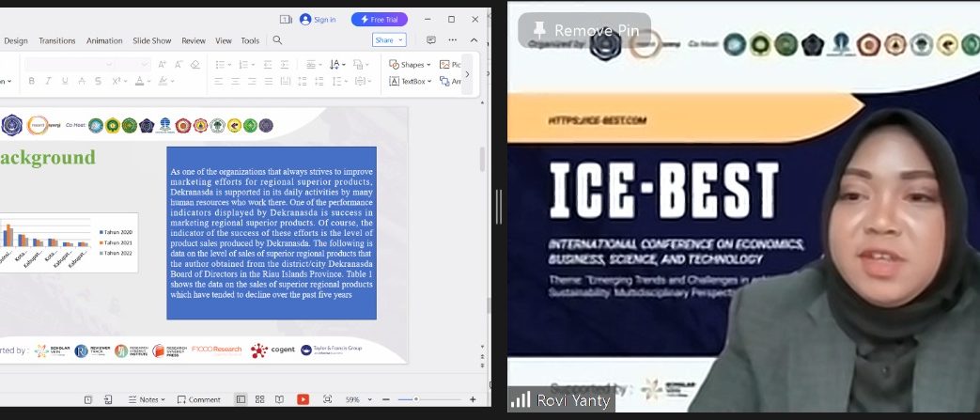Expand the bullet list dropdown
The width and height of the screenshot is (980, 420).
click(230, 65)
